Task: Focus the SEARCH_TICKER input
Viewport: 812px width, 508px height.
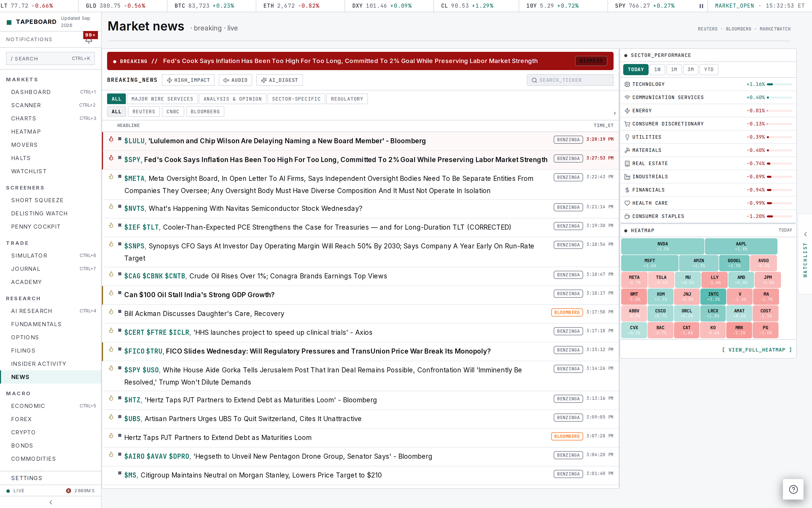Action: [570, 80]
